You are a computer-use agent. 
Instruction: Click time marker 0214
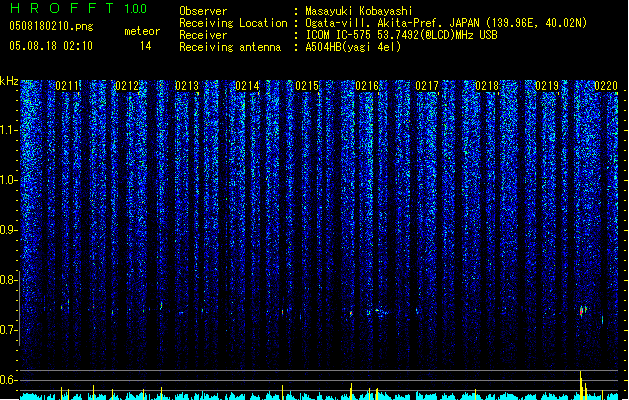coord(247,86)
